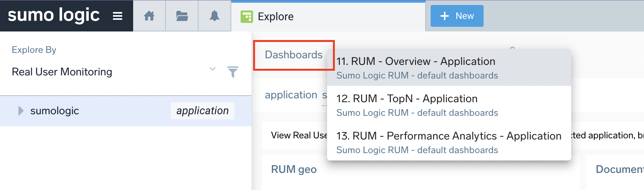Open the hamburger menu beside the logo
644x190 pixels.
tap(118, 16)
